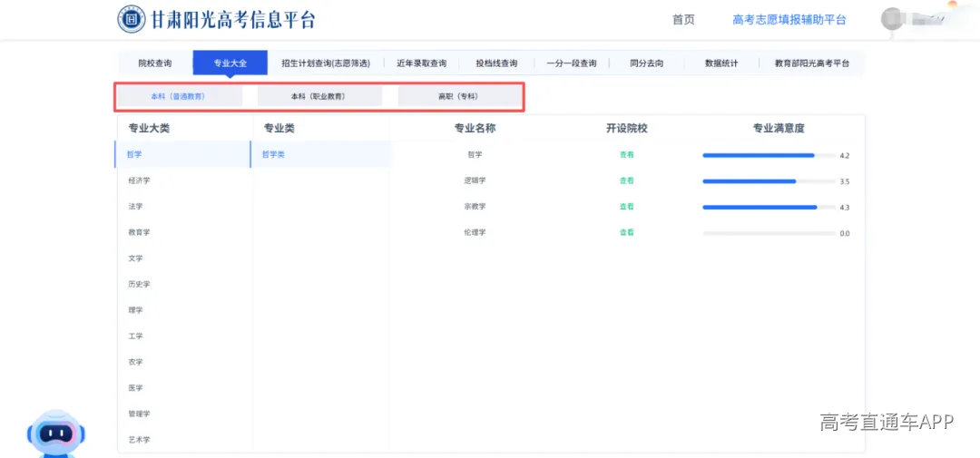Switch to 数据统计 tab
The height and width of the screenshot is (458, 980).
click(721, 63)
